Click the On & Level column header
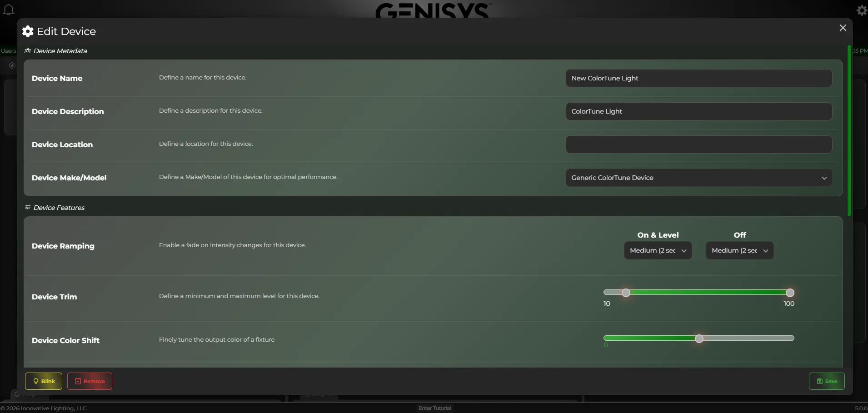This screenshot has width=868, height=413. click(658, 235)
